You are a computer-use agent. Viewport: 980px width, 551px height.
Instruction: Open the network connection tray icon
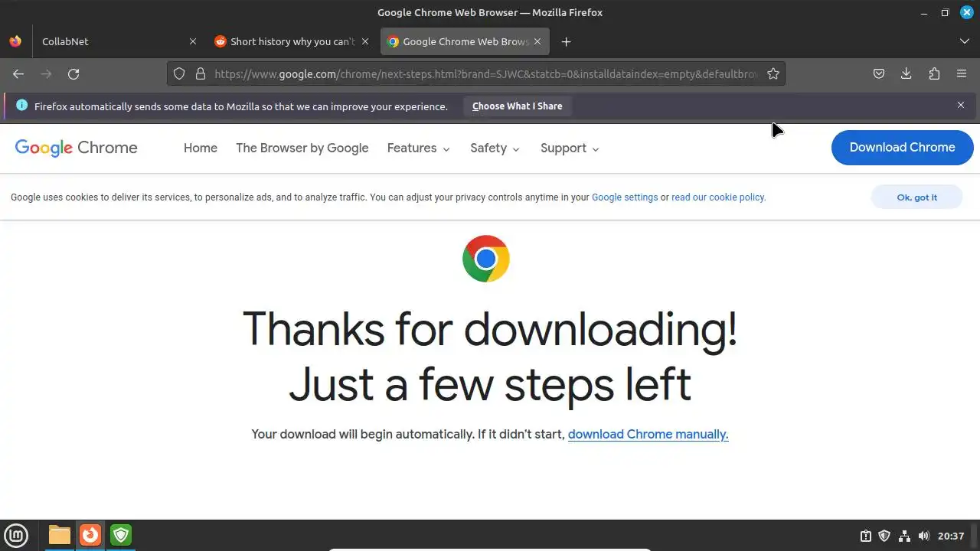click(904, 536)
